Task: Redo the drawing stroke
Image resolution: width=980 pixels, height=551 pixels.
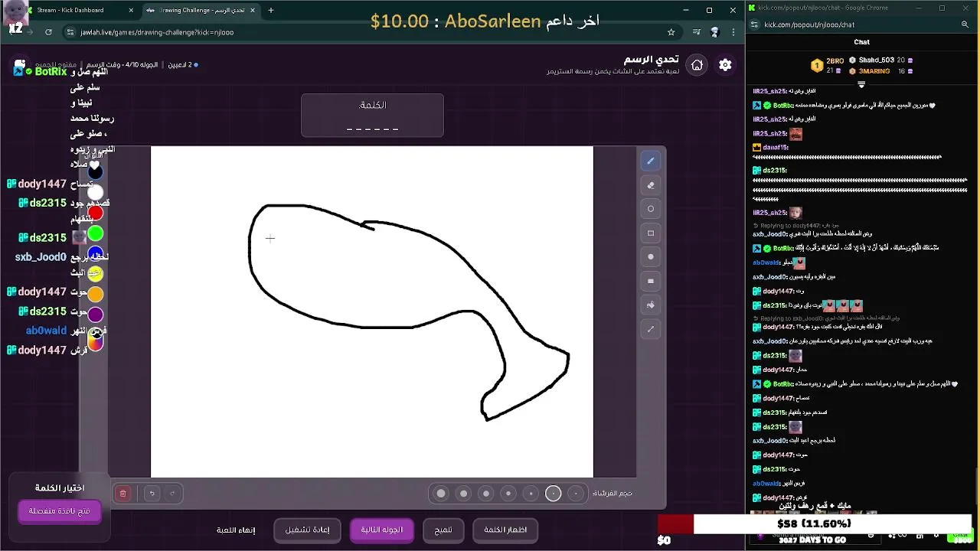Action: pyautogui.click(x=172, y=494)
